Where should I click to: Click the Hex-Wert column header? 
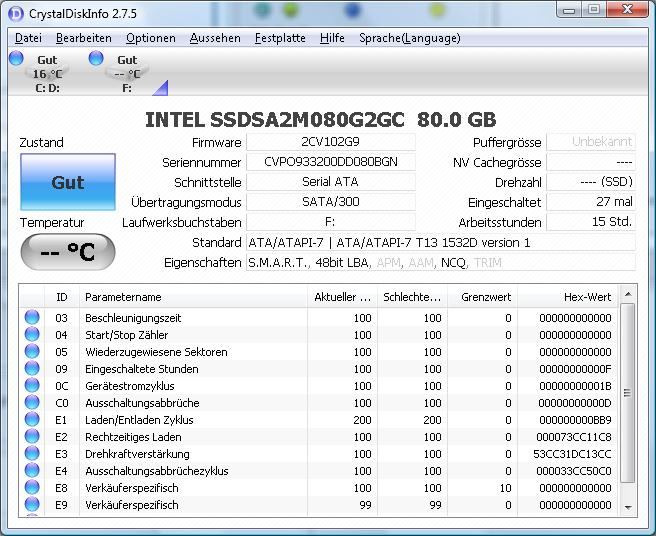click(x=567, y=297)
